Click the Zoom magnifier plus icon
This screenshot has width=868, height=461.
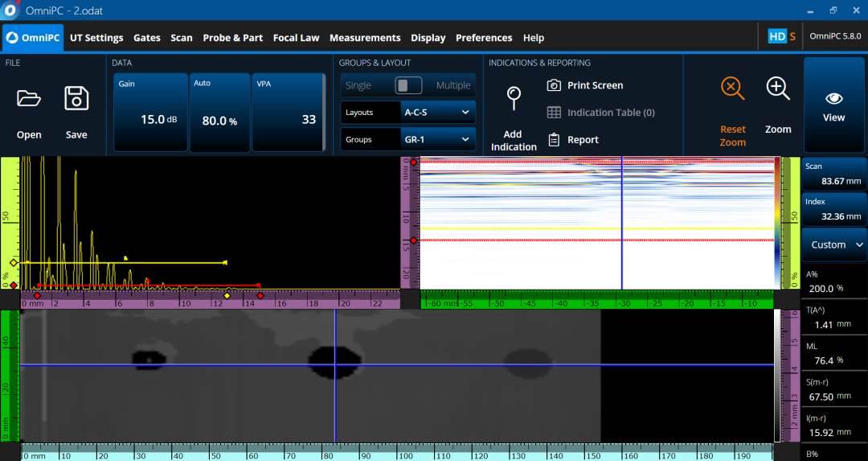(778, 88)
